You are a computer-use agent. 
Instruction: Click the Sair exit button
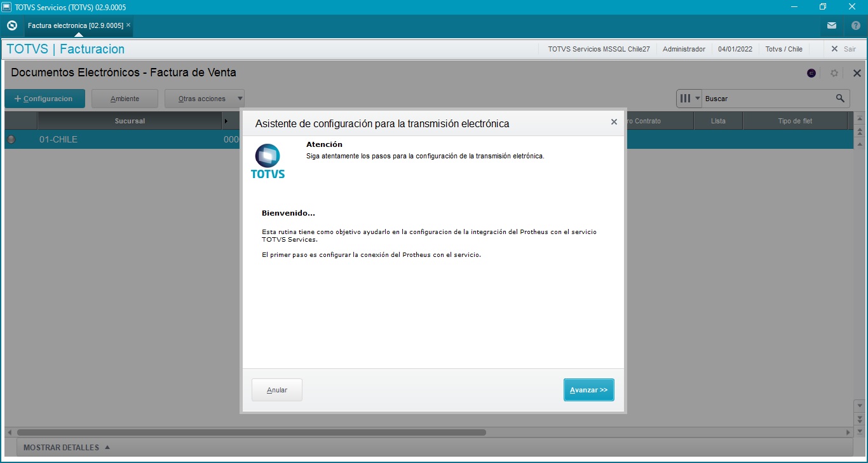(844, 49)
